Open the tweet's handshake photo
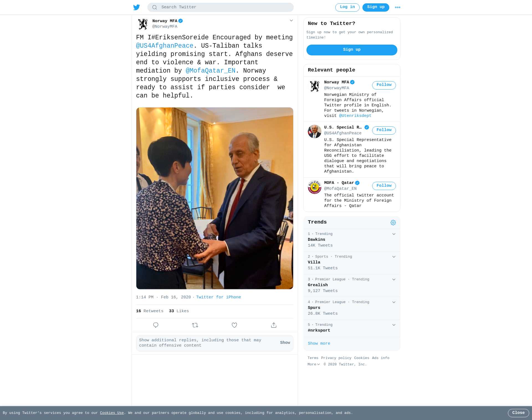This screenshot has width=532, height=420. point(215,198)
